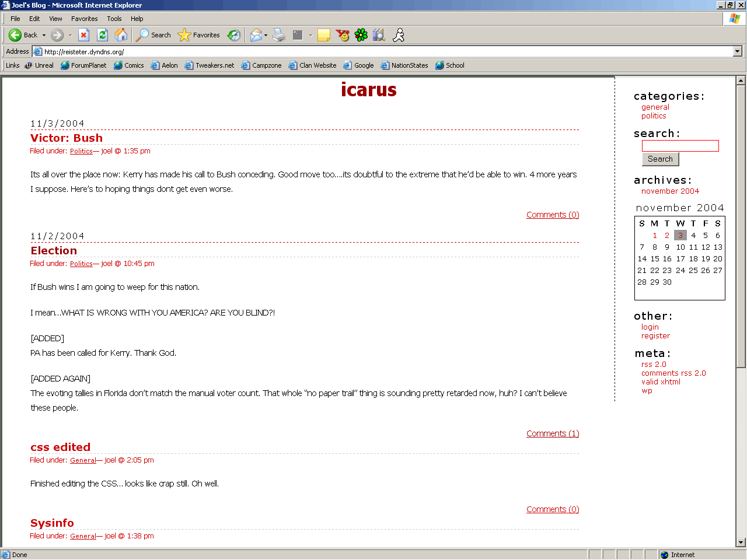Click the yellow sticky note icon

point(324,35)
